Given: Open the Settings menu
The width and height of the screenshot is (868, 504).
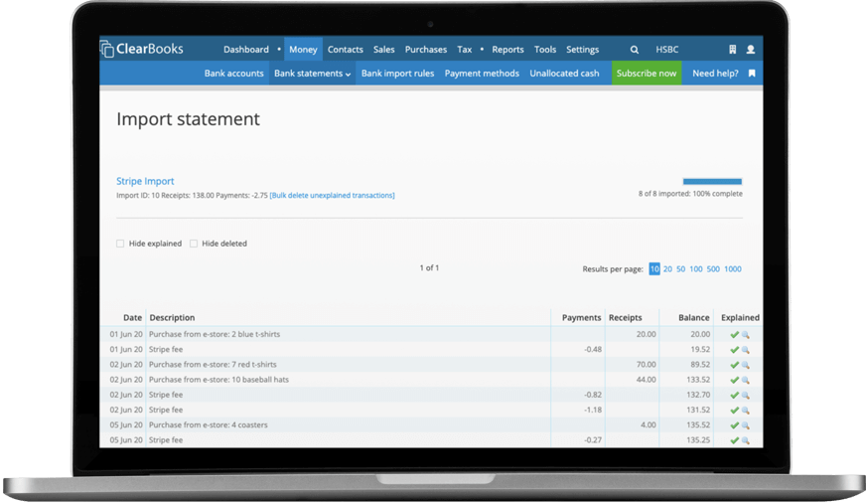Looking at the screenshot, I should (x=582, y=50).
